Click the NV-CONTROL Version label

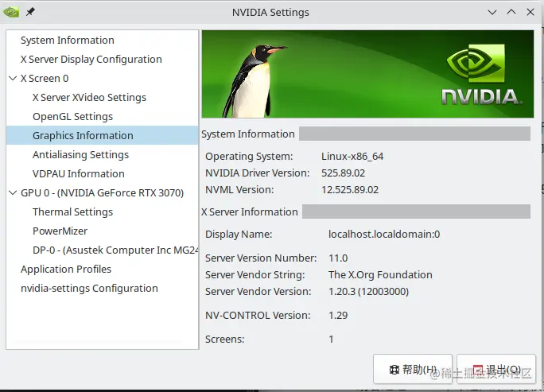pyautogui.click(x=258, y=316)
